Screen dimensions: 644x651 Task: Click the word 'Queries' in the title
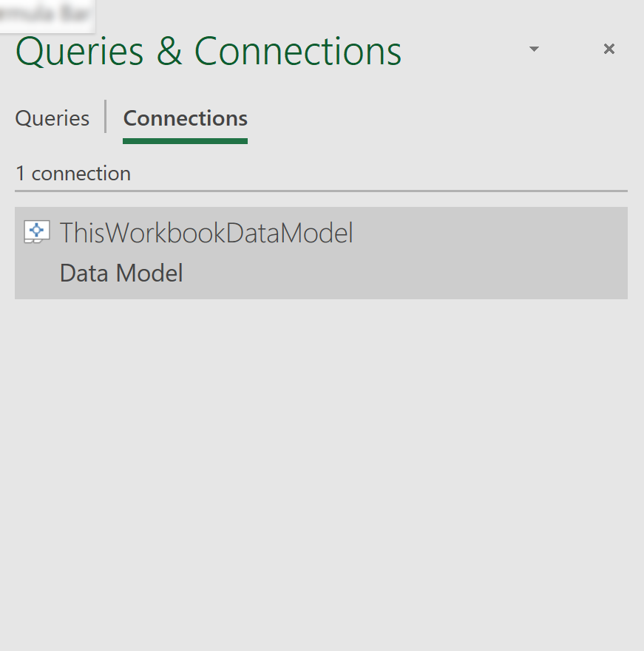80,52
